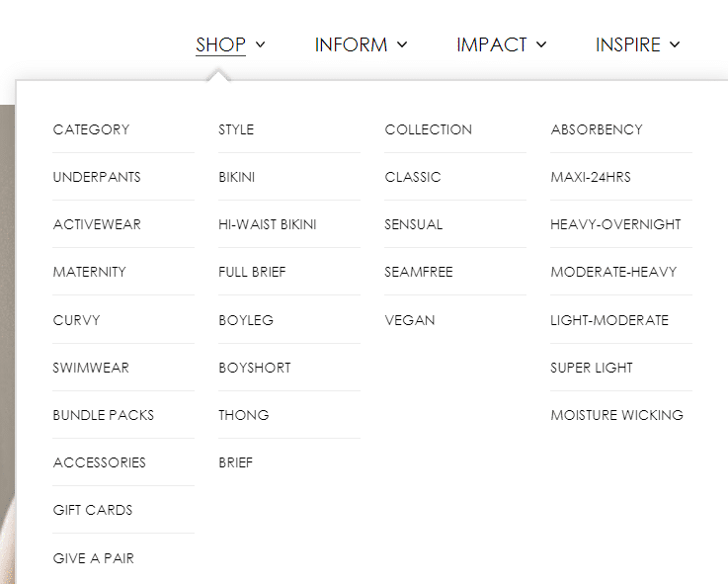Go to the Activewear category
Image resolution: width=728 pixels, height=584 pixels.
(x=97, y=224)
